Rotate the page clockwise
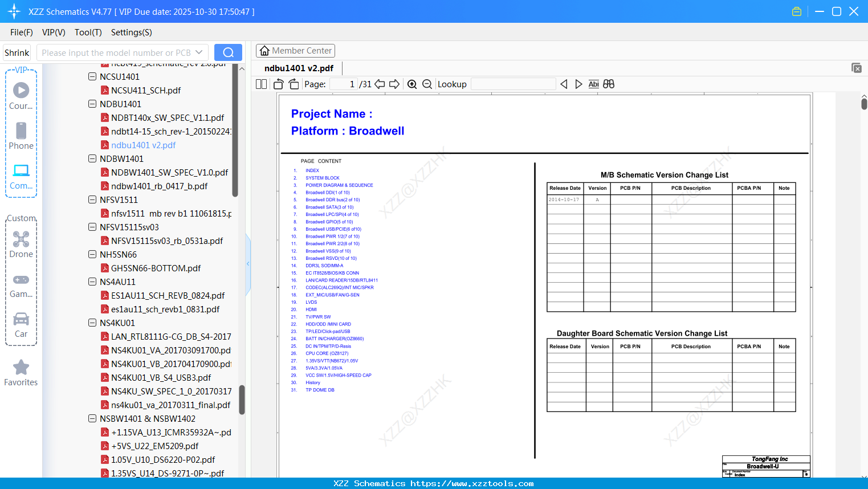 pyautogui.click(x=294, y=84)
